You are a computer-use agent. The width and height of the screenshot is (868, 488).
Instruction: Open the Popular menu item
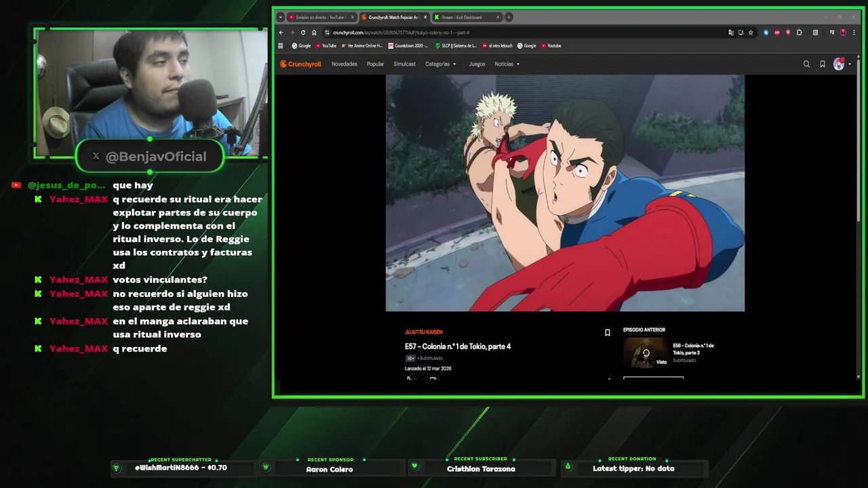coord(375,64)
